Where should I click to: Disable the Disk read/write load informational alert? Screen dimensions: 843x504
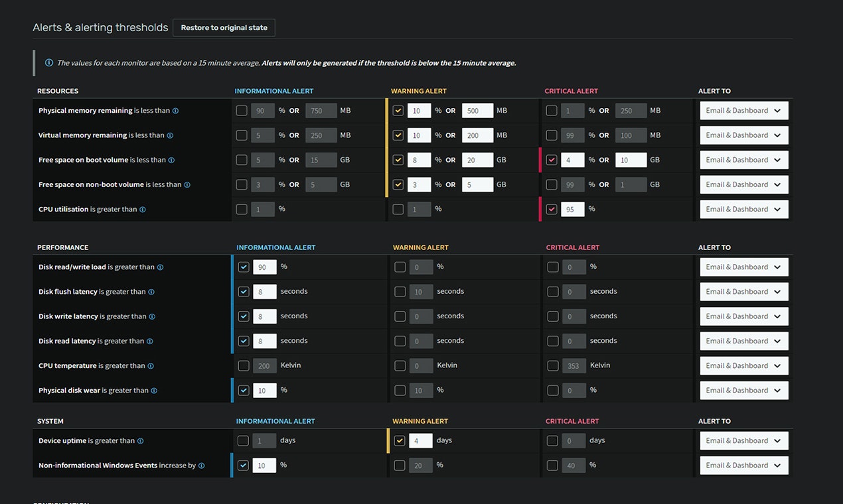tap(244, 267)
